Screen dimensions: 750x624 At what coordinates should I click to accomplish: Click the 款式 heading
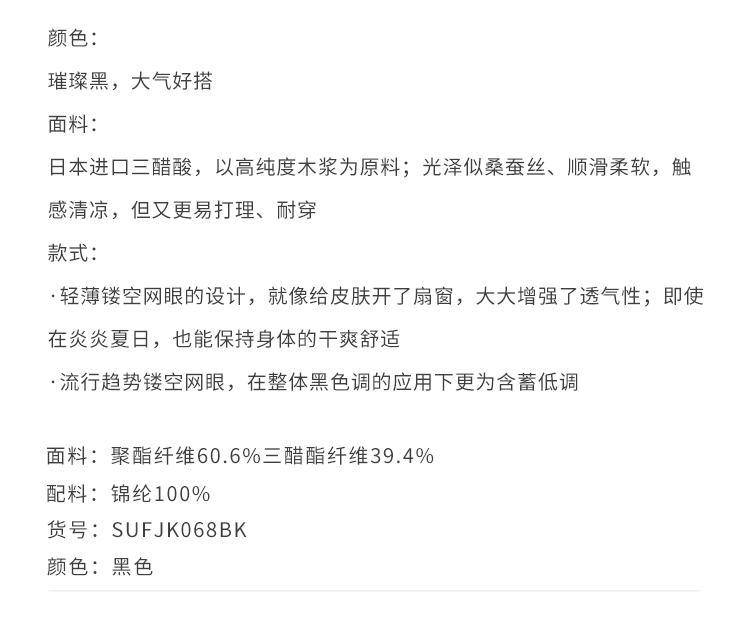(70, 253)
